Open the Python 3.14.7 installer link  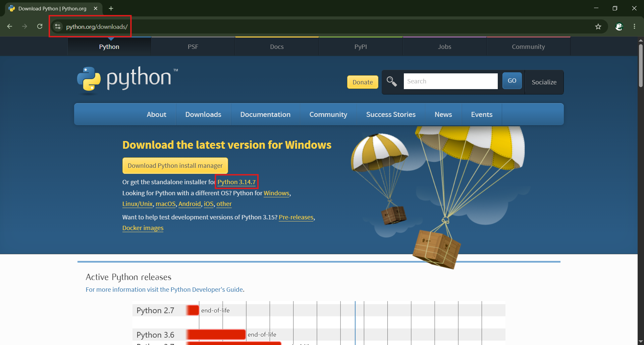coord(236,182)
